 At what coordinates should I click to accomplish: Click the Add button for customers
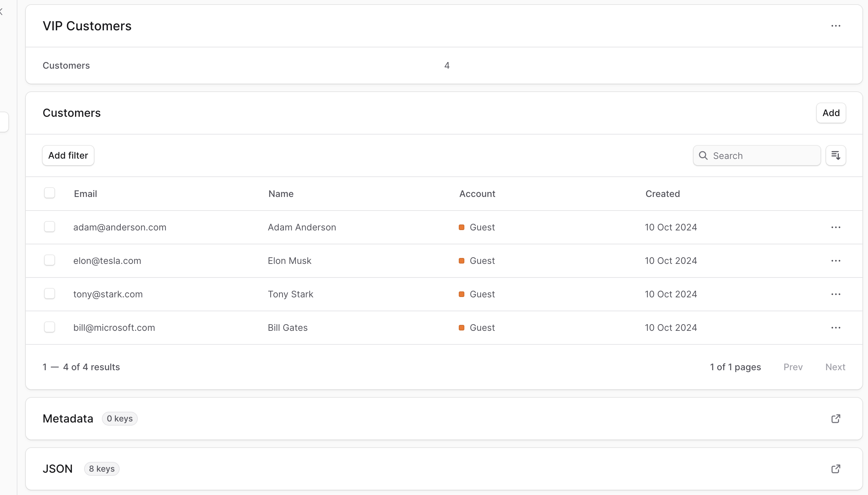[x=831, y=113]
